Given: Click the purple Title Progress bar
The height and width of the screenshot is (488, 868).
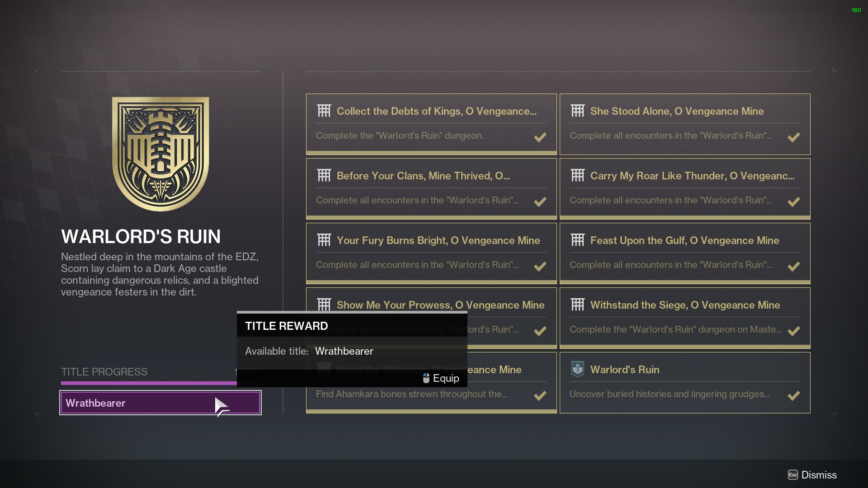Looking at the screenshot, I should pos(148,383).
